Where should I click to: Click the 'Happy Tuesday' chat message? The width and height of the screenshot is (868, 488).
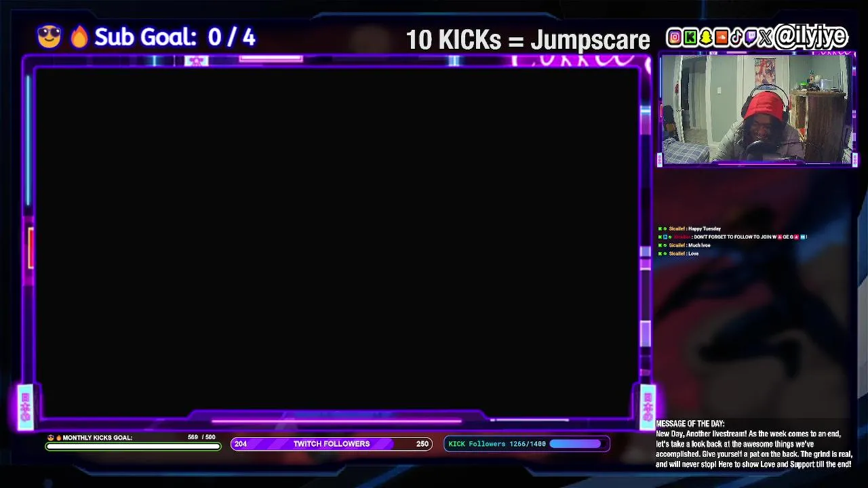(x=705, y=228)
